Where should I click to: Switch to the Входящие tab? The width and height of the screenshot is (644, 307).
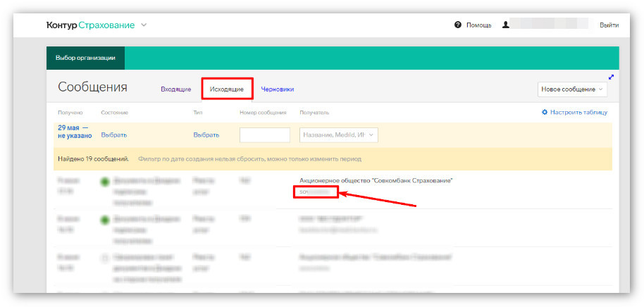175,89
